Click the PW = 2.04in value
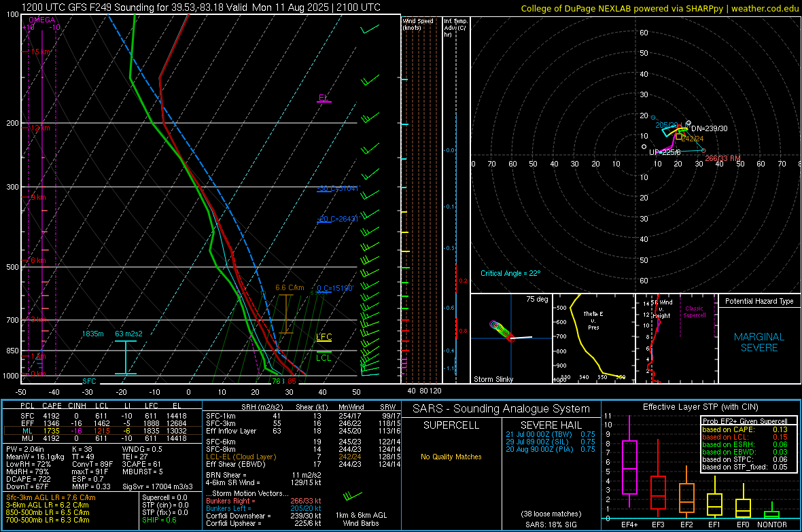Viewport: 802px width, 532px height. click(25, 449)
